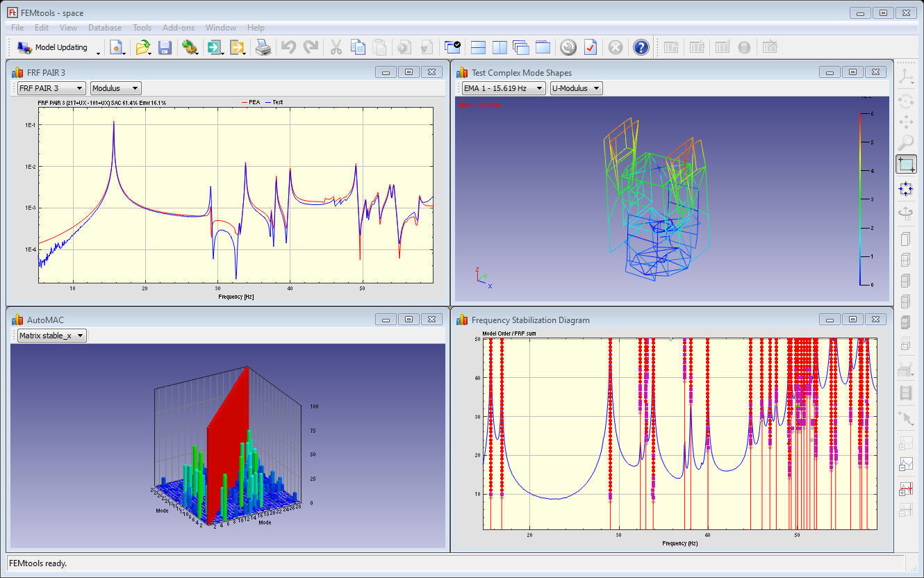Open the Edit menu

pyautogui.click(x=42, y=28)
